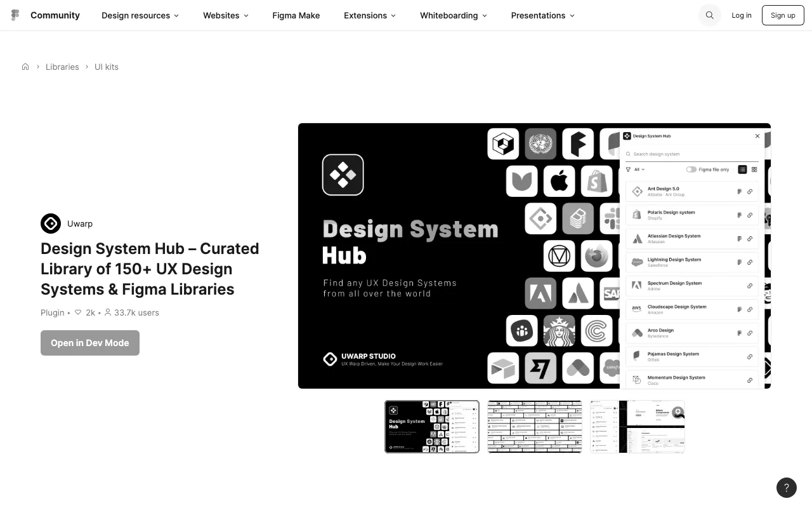The image size is (812, 508).
Task: Click Community header link
Action: [55, 15]
